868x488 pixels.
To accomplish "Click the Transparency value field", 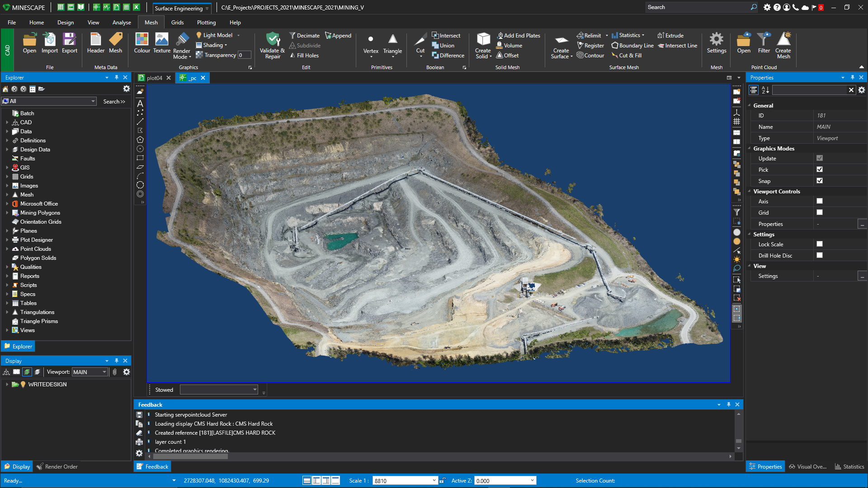I will 244,55.
